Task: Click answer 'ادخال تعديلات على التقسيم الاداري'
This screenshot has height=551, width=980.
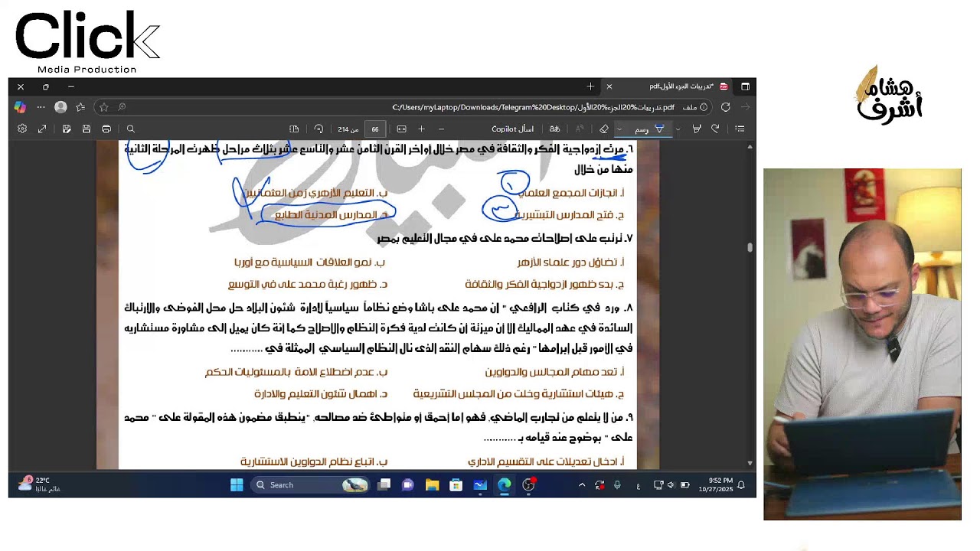Action: (542, 462)
